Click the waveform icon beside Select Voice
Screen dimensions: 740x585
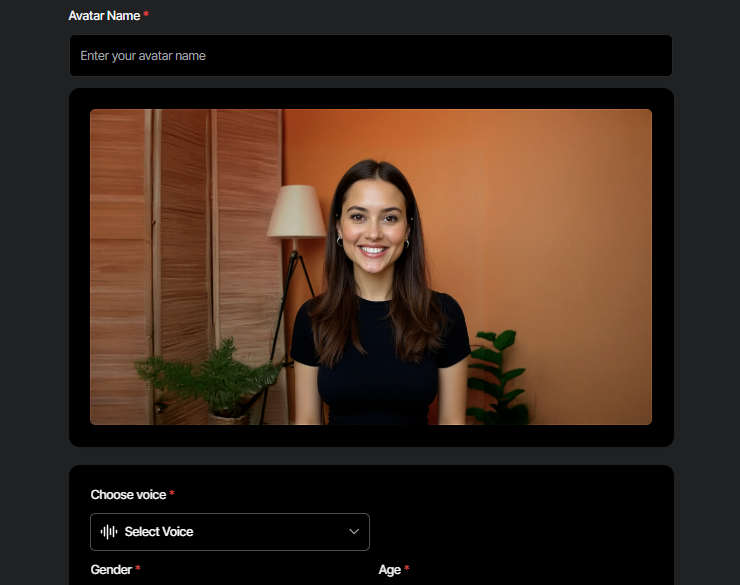109,532
